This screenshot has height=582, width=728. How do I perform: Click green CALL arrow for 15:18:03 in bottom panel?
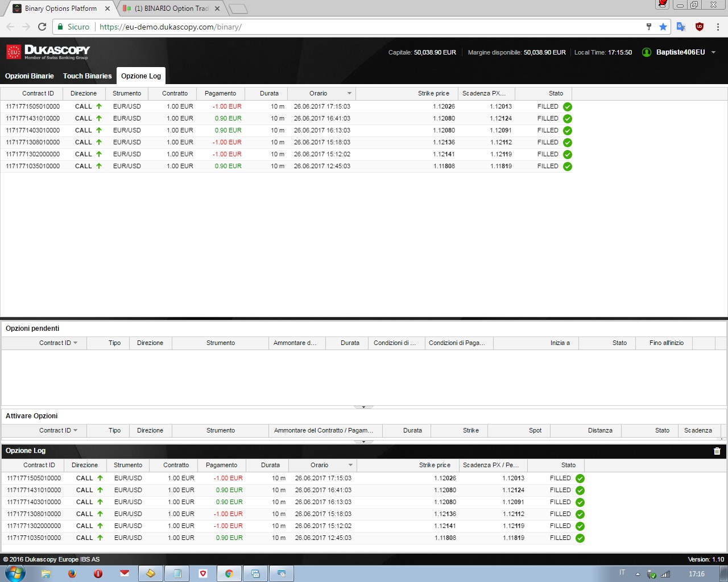[x=100, y=514]
